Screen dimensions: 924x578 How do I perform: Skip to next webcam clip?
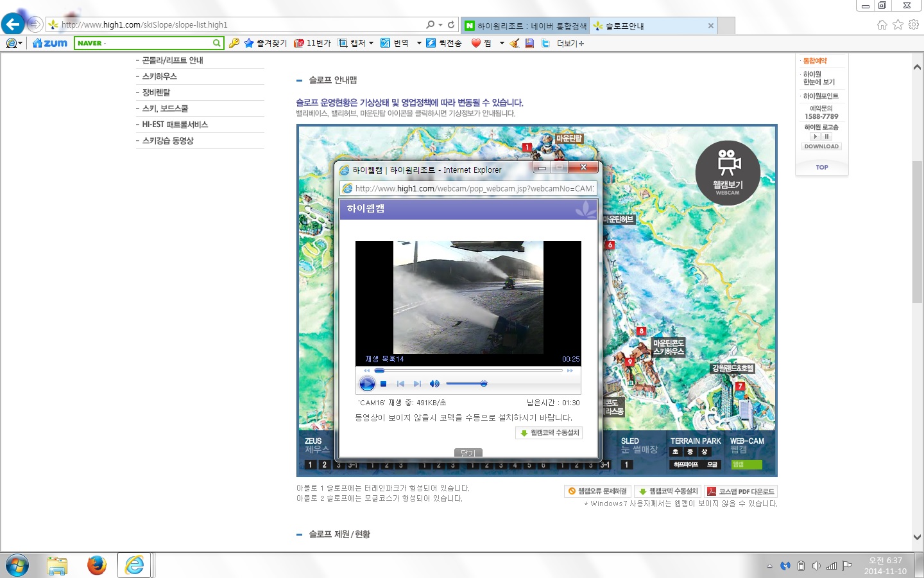(x=417, y=383)
